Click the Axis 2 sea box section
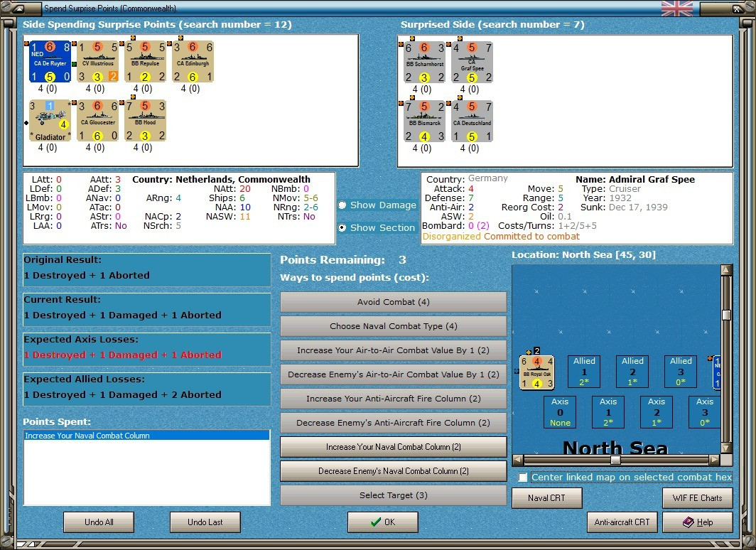 [657, 411]
